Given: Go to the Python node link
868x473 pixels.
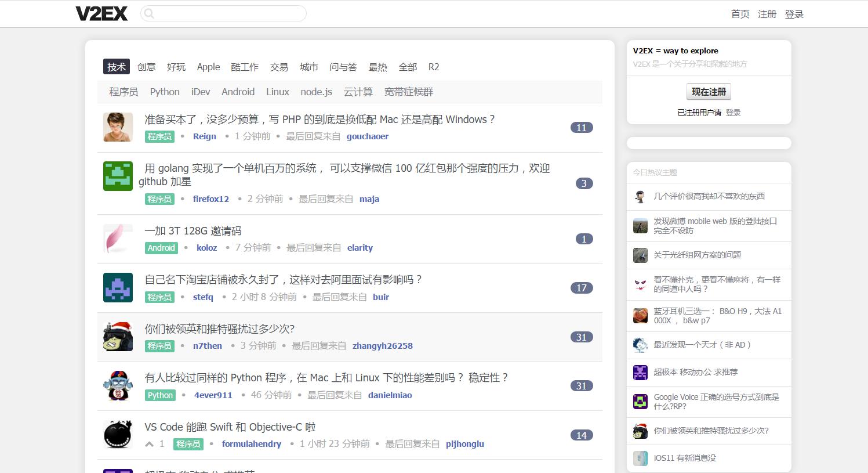Looking at the screenshot, I should 165,92.
